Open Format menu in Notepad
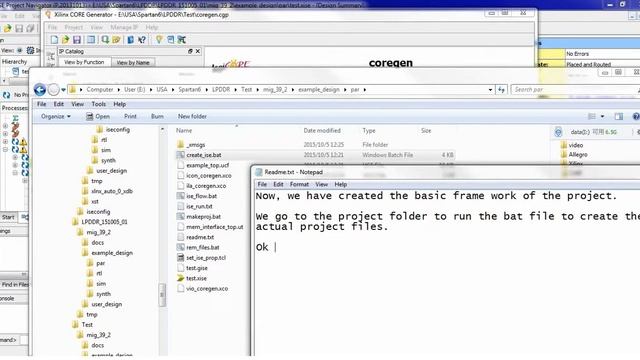Viewport: 640px width, 360px height. [299, 184]
